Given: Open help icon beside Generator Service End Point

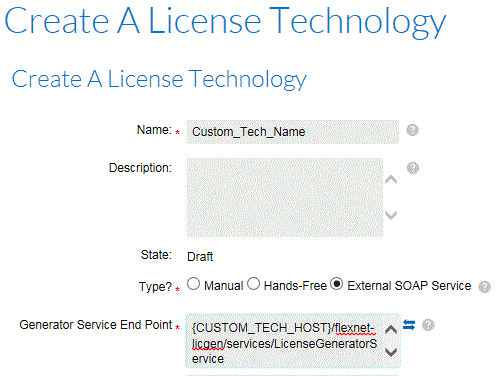Looking at the screenshot, I should pos(428,325).
